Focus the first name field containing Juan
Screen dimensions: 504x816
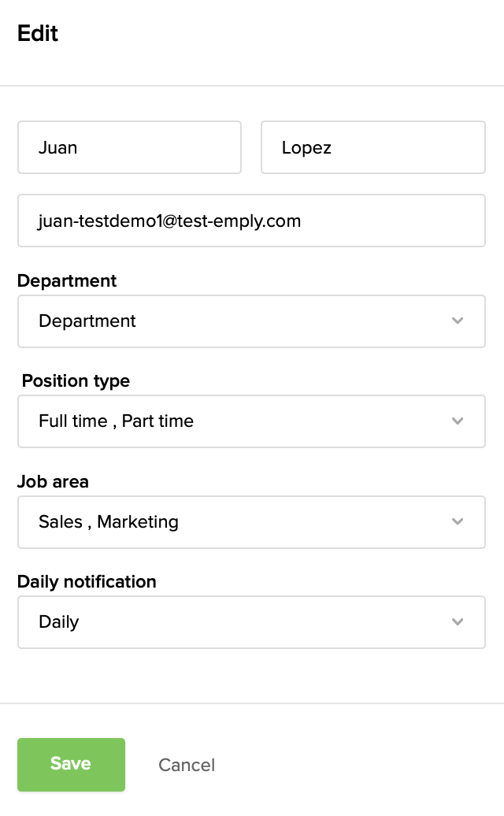[x=129, y=147]
